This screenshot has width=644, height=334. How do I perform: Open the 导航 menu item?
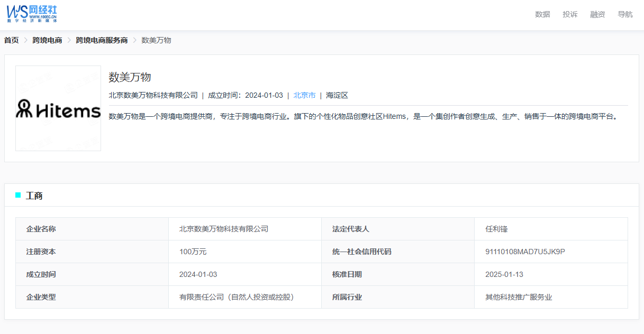click(x=625, y=14)
